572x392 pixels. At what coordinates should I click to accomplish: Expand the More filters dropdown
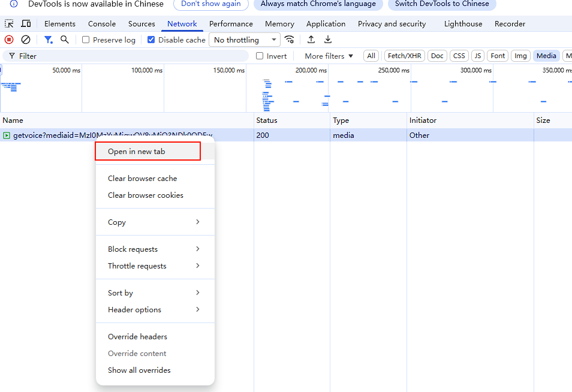point(329,56)
